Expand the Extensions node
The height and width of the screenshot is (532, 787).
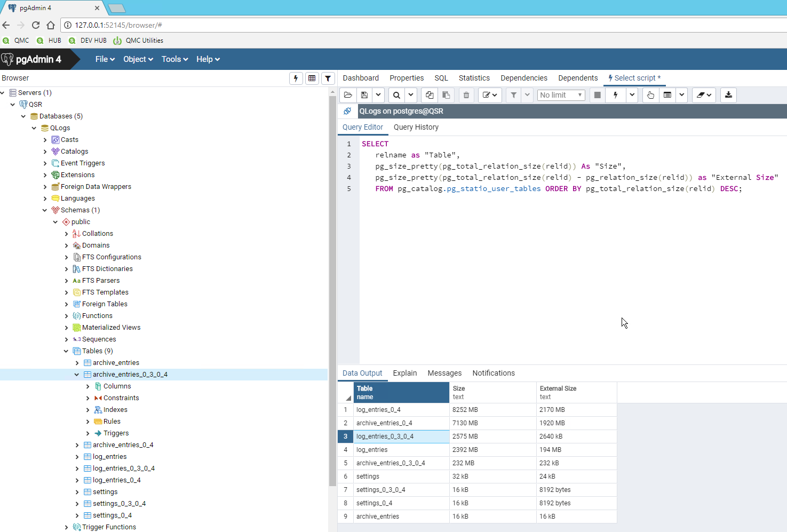point(45,174)
